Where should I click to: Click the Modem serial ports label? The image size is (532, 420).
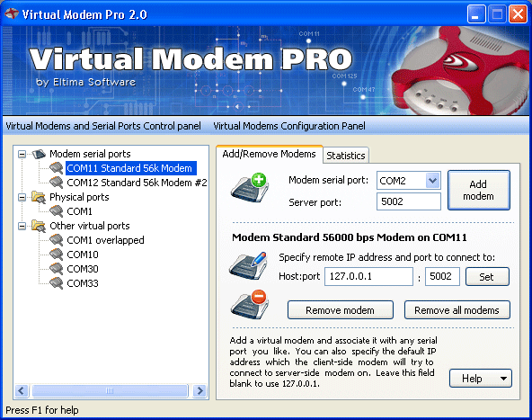(x=90, y=154)
